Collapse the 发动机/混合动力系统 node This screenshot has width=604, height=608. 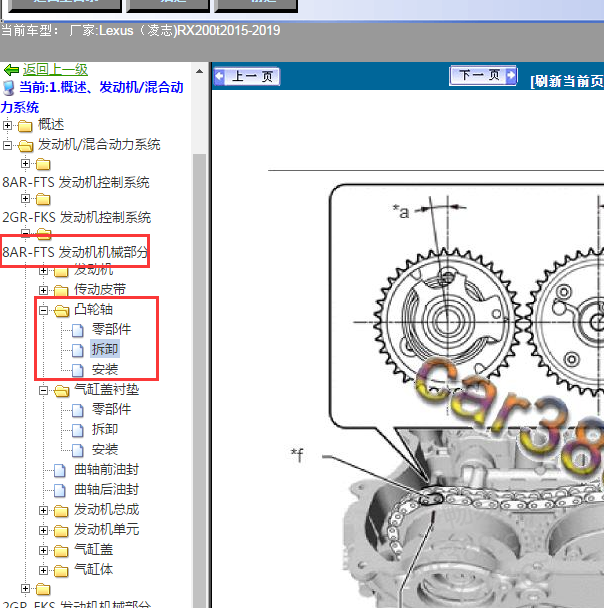point(7,145)
